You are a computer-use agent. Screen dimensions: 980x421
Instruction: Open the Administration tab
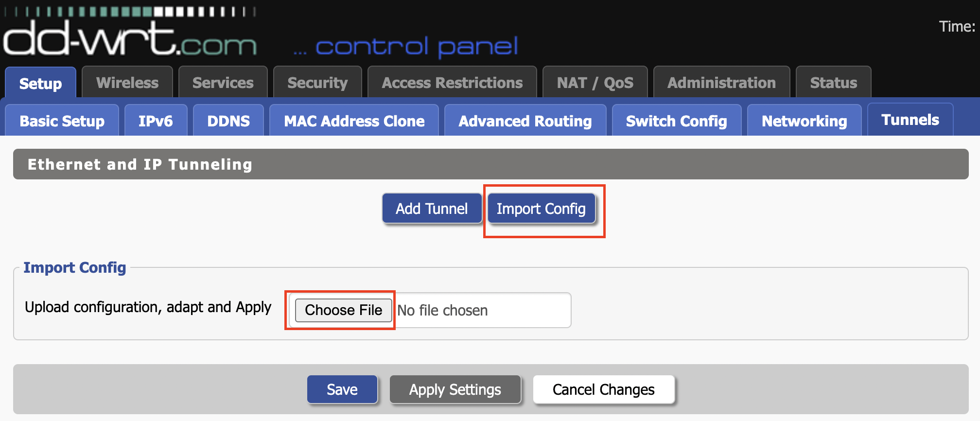tap(721, 83)
